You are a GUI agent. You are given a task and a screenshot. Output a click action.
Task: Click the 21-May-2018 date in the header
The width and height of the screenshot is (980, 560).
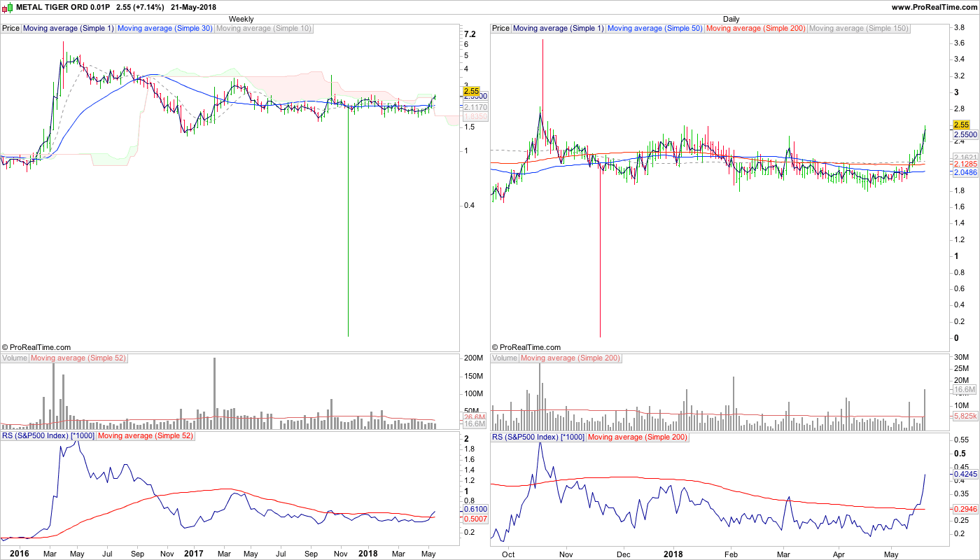[x=193, y=7]
